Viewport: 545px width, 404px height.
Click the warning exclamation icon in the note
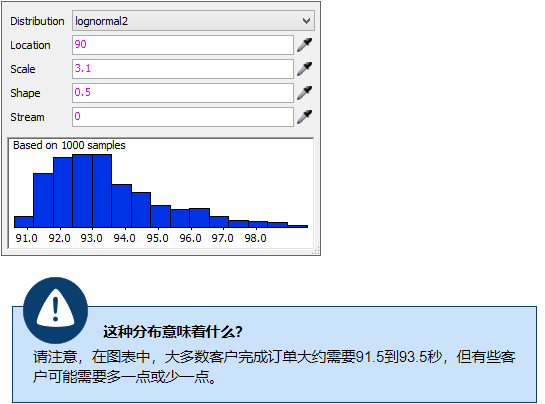click(56, 310)
